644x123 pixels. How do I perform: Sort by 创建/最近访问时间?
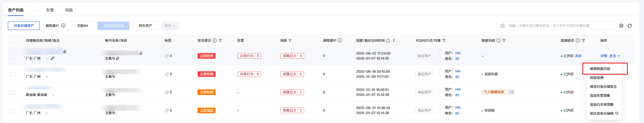pyautogui.click(x=394, y=41)
